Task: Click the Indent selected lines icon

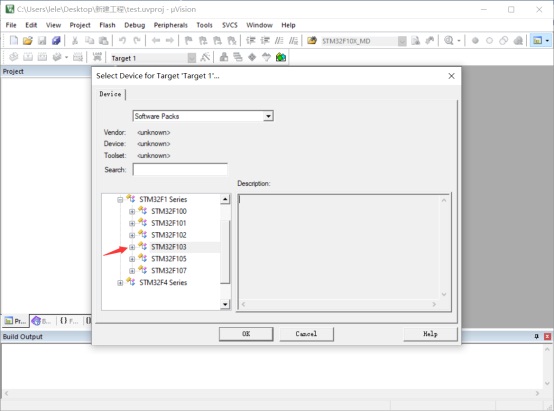Action: tap(251, 41)
